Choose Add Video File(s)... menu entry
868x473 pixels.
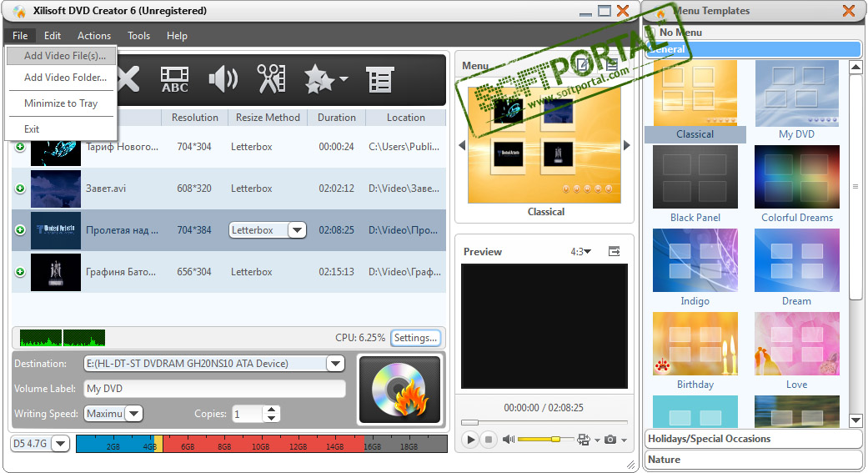click(x=62, y=55)
